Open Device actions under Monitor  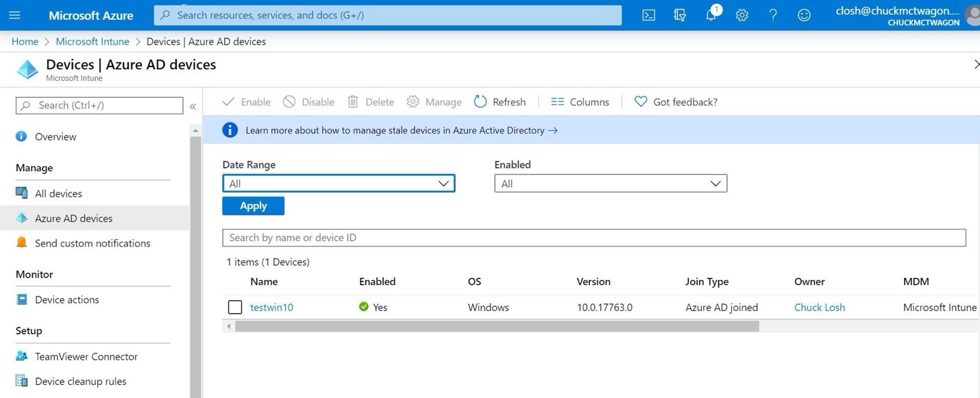pyautogui.click(x=66, y=300)
